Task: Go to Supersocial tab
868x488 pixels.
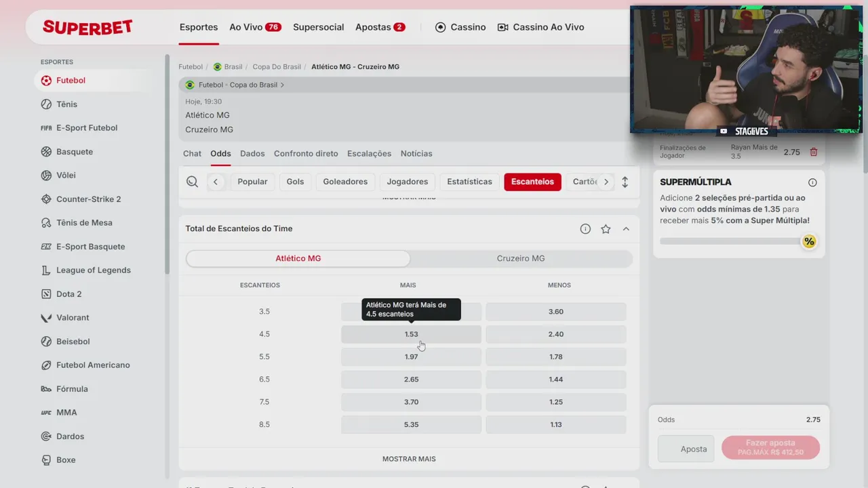Action: click(x=319, y=27)
